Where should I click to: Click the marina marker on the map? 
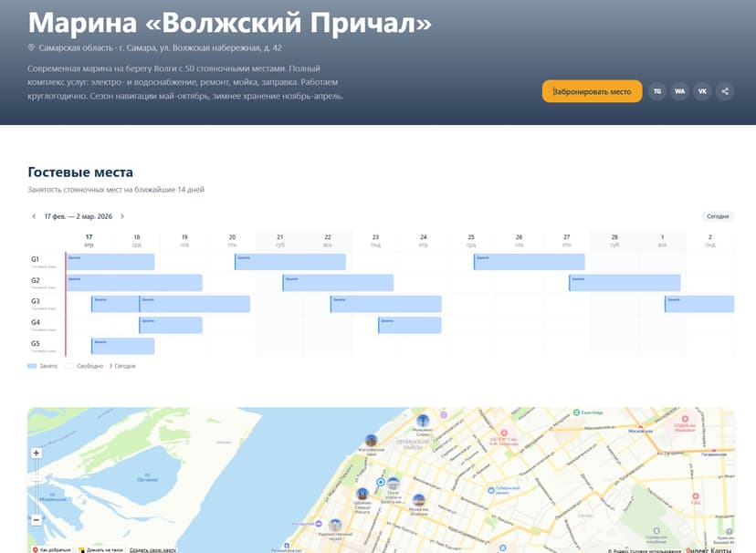(380, 482)
